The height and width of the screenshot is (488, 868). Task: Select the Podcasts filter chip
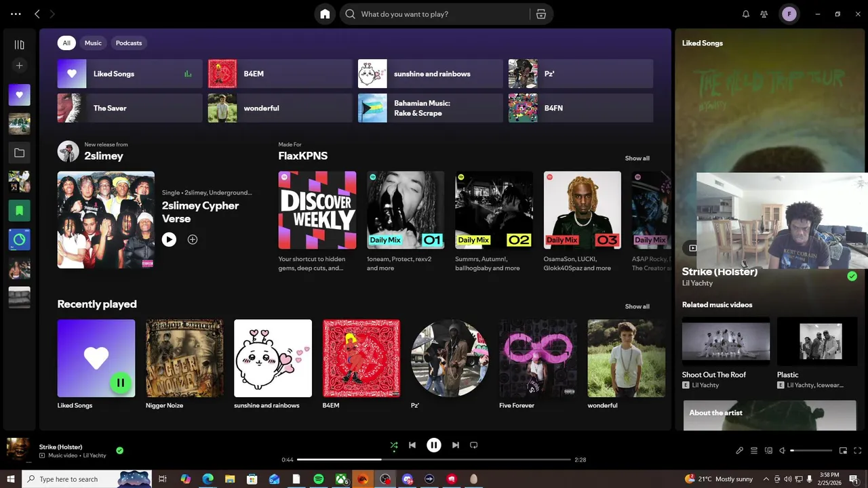[129, 43]
